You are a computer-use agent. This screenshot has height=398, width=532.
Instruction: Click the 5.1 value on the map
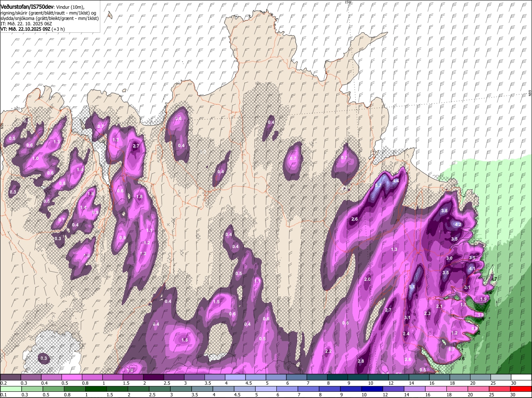(x=412, y=287)
